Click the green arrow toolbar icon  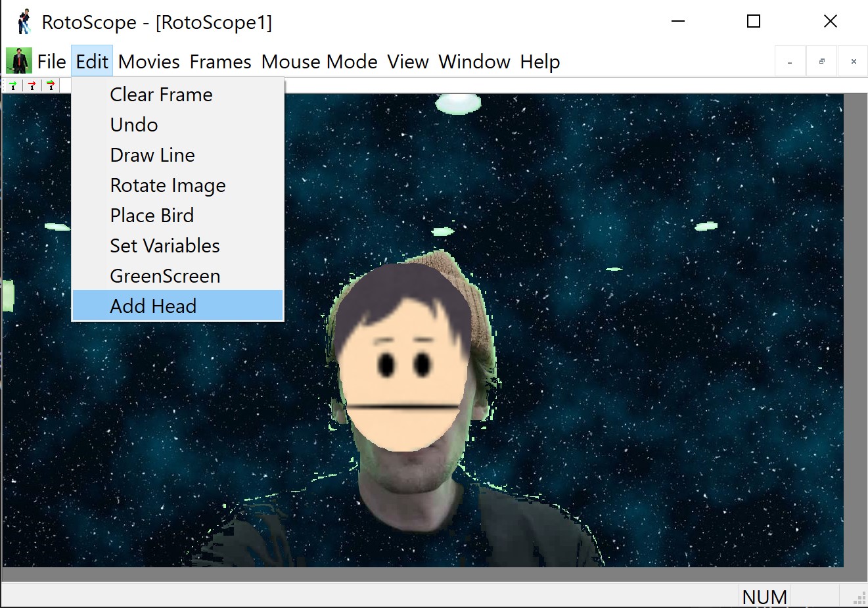click(13, 85)
